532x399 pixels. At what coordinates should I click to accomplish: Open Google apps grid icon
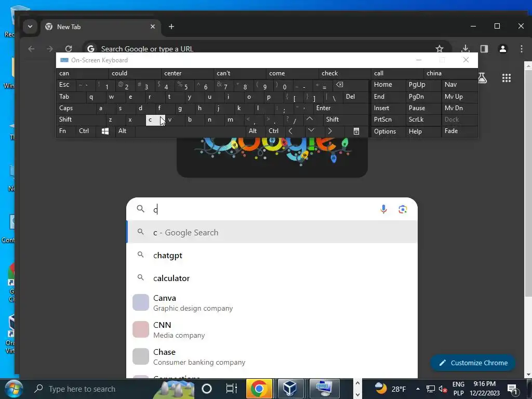point(506,78)
